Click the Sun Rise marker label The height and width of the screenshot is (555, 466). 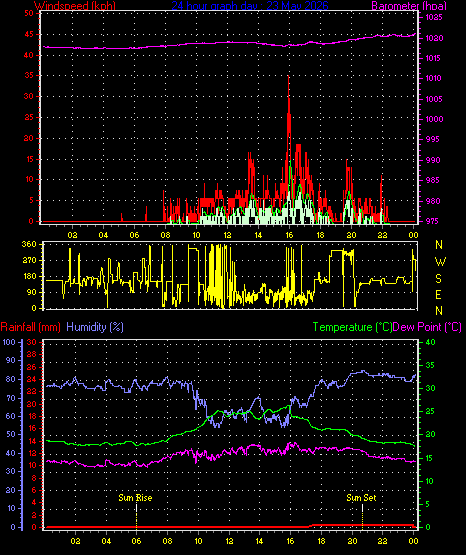[x=135, y=498]
